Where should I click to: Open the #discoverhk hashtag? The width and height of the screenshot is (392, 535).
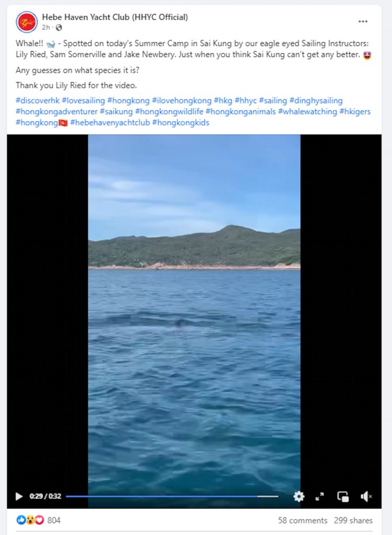(38, 101)
